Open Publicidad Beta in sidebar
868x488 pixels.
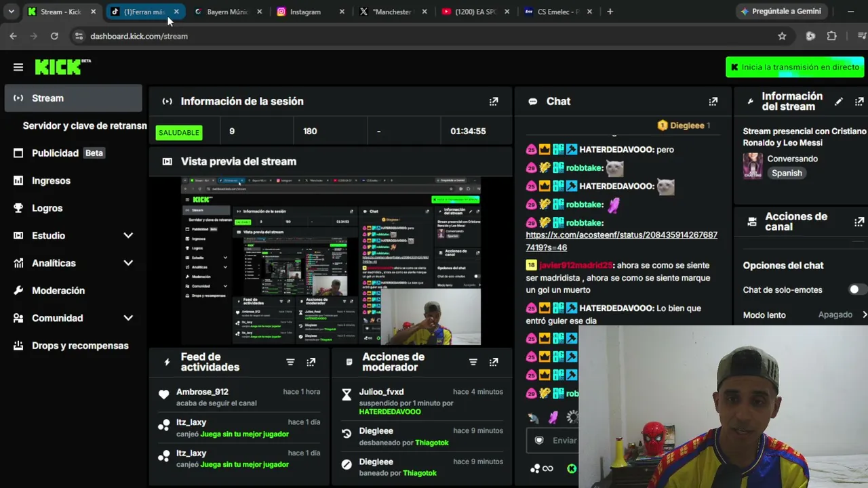[73, 153]
